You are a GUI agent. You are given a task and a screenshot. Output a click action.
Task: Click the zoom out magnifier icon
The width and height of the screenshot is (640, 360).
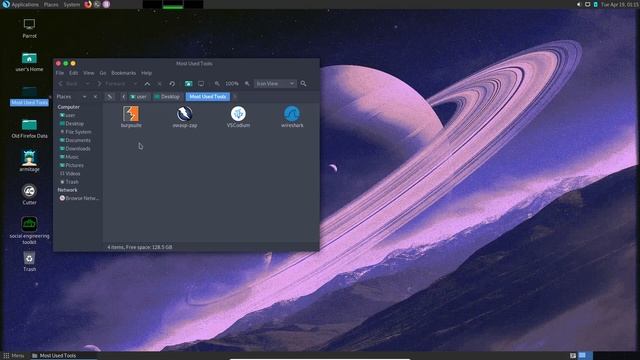[217, 84]
